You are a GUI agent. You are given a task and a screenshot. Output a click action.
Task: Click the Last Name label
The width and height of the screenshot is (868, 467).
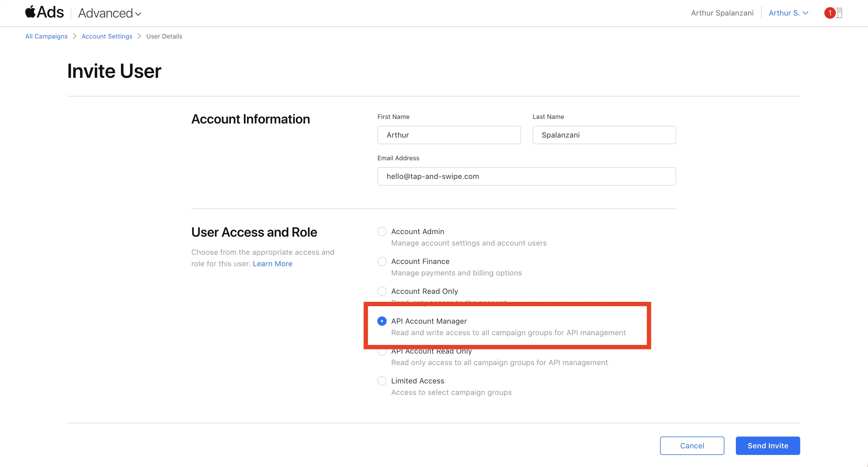(548, 117)
